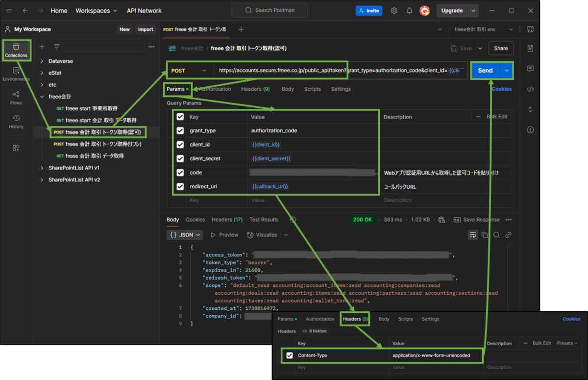The image size is (588, 380).
Task: Open the response network globe icon
Action: [x=441, y=220]
